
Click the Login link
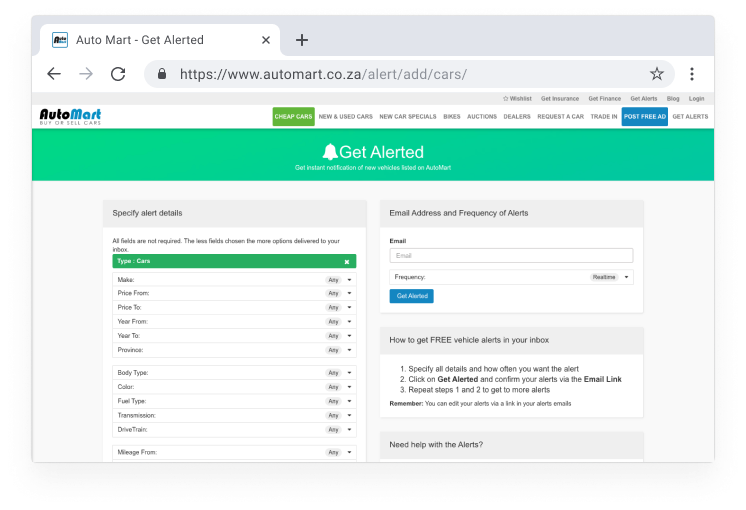(696, 98)
